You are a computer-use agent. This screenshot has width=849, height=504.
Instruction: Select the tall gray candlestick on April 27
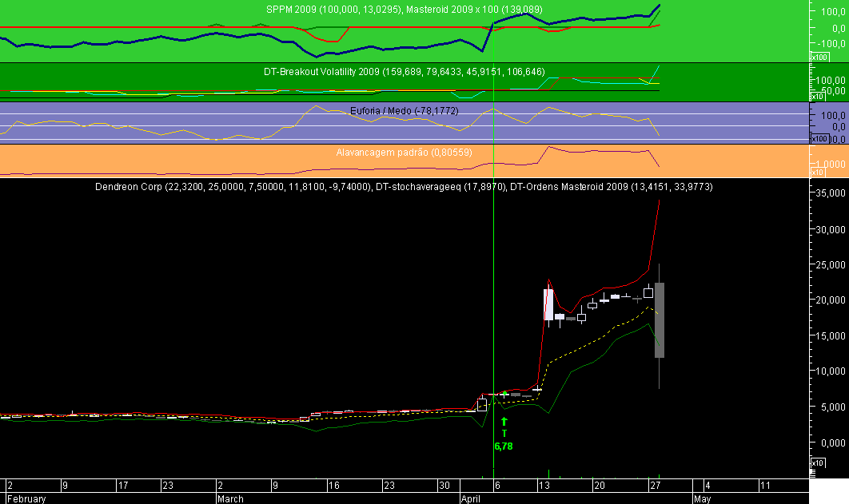(659, 320)
